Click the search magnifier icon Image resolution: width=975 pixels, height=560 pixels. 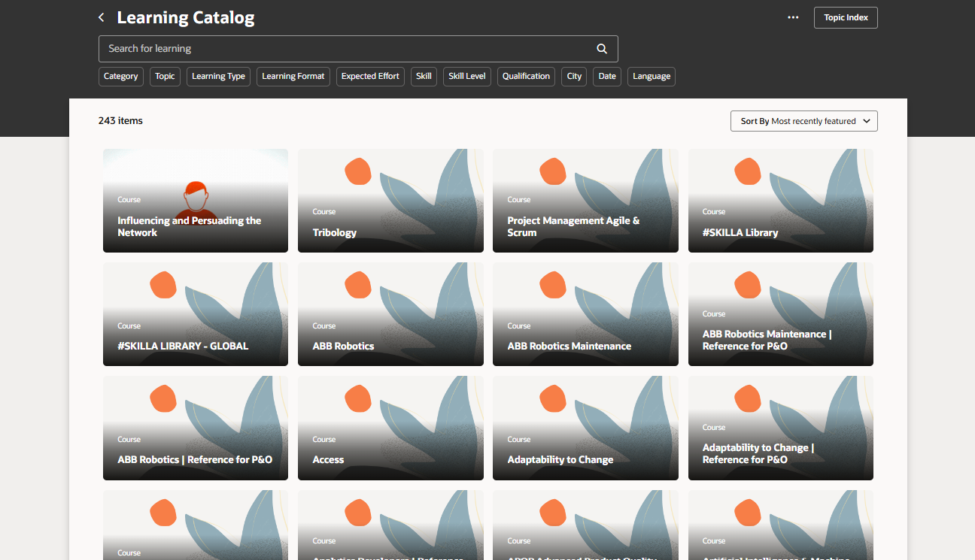click(602, 49)
